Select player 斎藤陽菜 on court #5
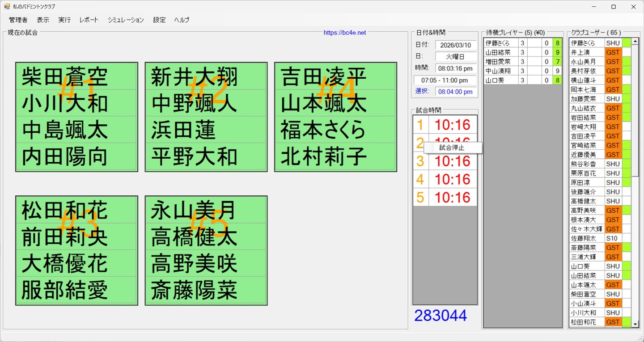The width and height of the screenshot is (644, 342). (x=206, y=290)
